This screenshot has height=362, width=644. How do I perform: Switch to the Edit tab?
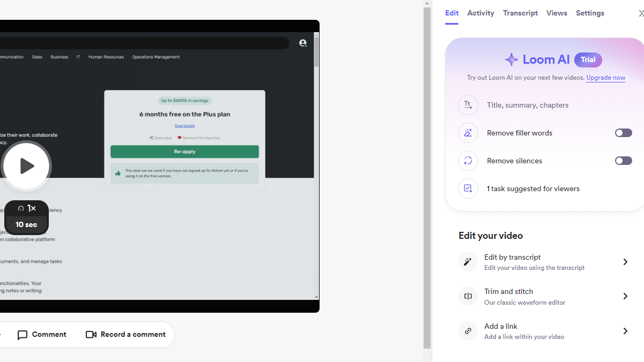(451, 13)
